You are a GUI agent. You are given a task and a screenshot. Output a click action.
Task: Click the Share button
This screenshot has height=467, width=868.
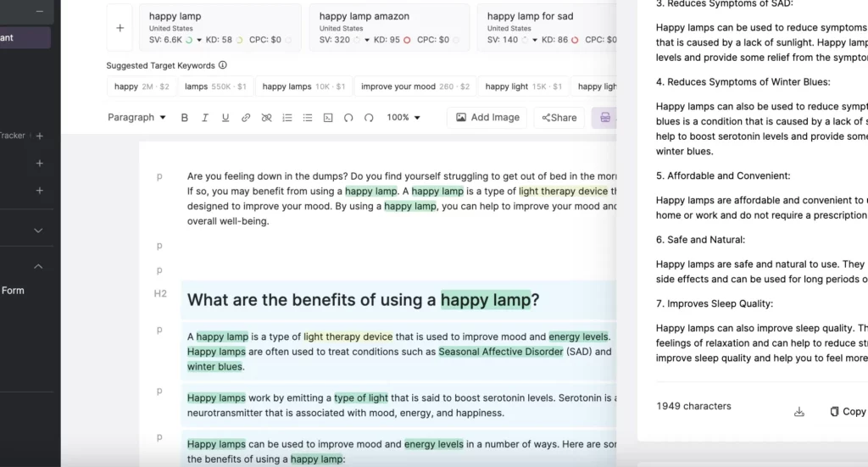tap(559, 117)
